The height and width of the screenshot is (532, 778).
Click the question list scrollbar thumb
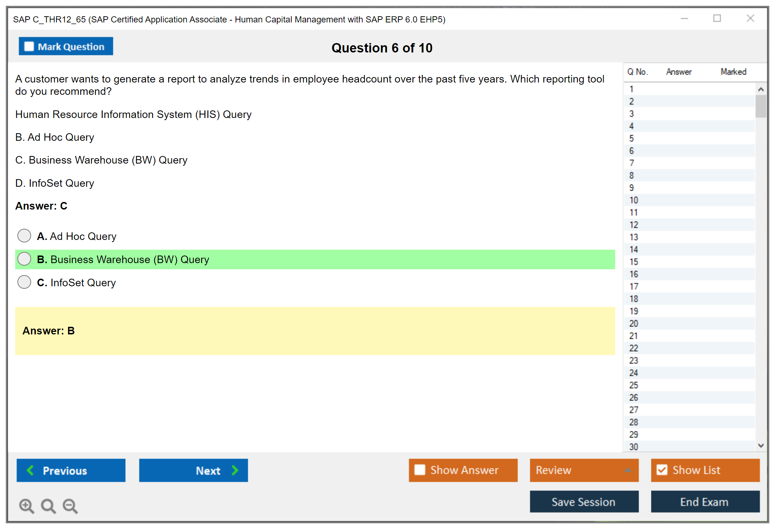pyautogui.click(x=761, y=106)
